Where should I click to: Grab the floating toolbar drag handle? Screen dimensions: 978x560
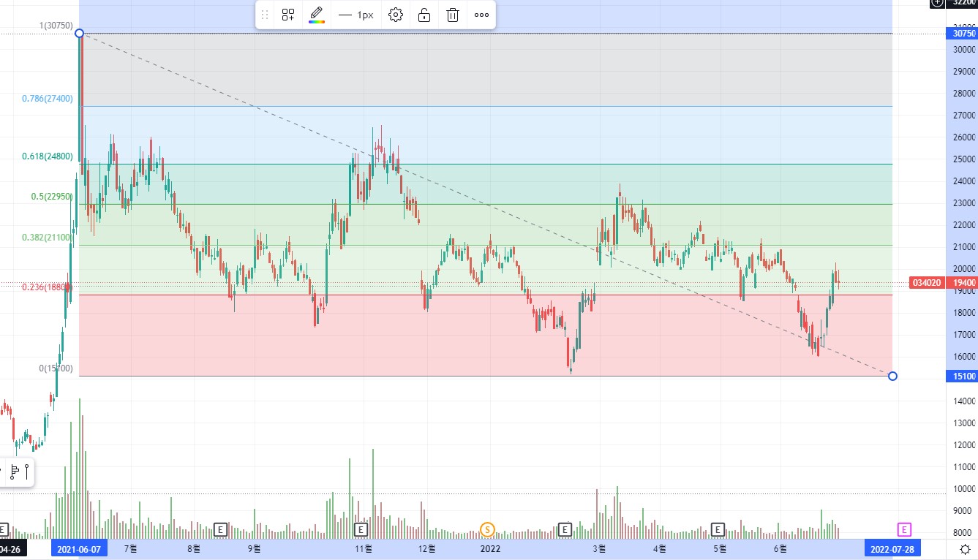click(265, 15)
